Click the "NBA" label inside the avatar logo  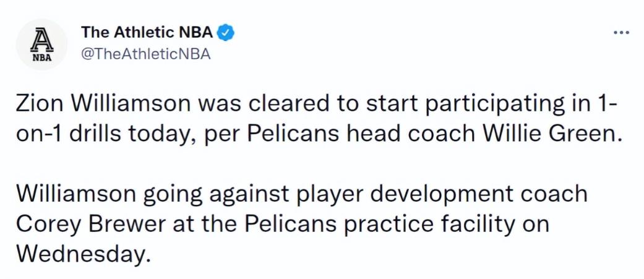(x=42, y=58)
